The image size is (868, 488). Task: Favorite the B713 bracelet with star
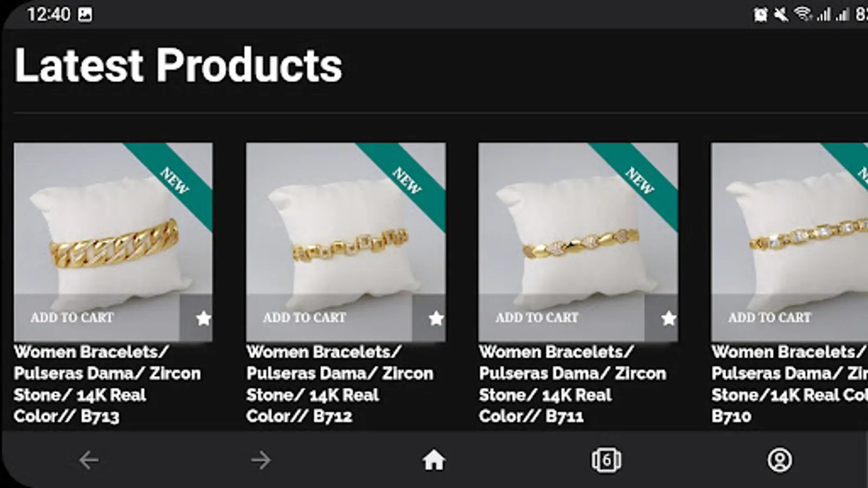(203, 318)
